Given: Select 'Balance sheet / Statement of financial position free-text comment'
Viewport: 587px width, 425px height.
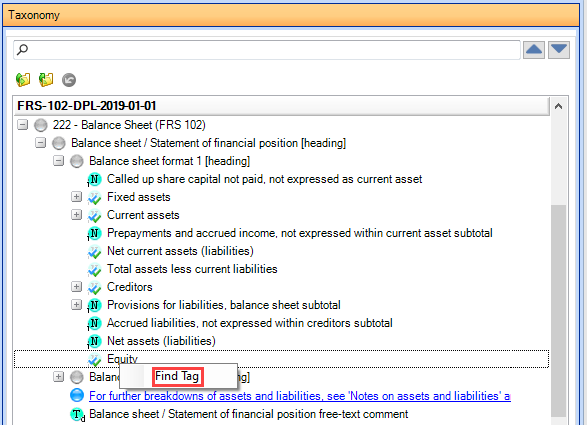Looking at the screenshot, I should (249, 414).
